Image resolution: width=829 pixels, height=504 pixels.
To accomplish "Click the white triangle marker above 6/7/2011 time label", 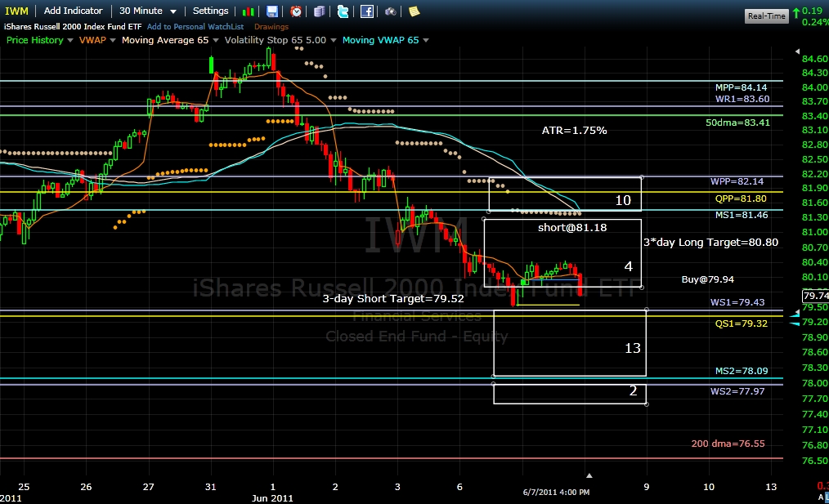I will click(589, 475).
